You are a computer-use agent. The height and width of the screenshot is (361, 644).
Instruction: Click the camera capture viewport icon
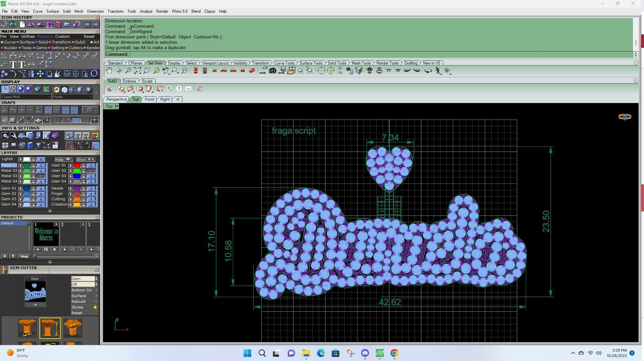[273, 71]
